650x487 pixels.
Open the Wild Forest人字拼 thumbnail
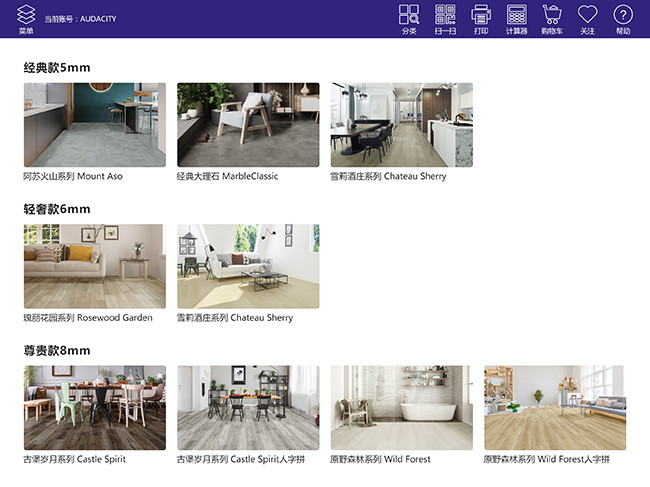[555, 407]
